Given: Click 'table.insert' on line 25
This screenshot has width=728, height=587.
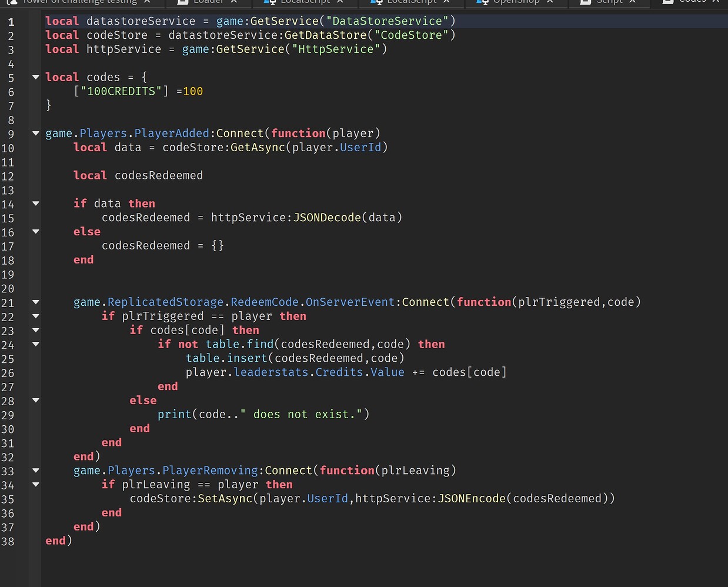Looking at the screenshot, I should click(226, 358).
